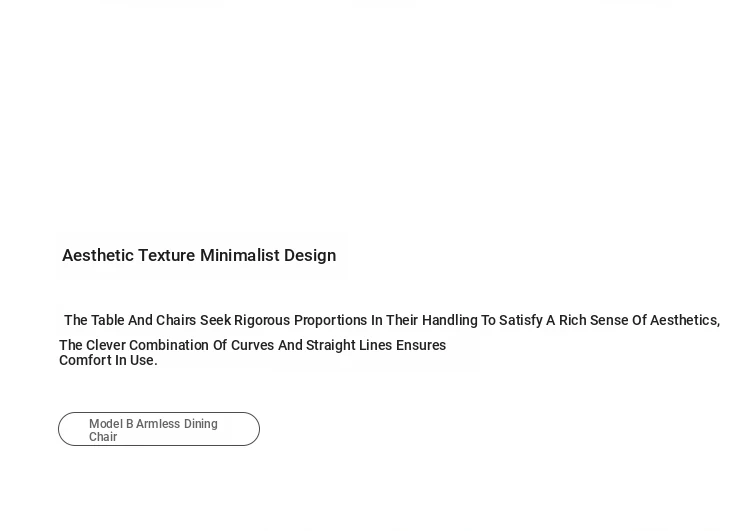
Task: Click the word Dining in the pill button
Action: point(200,425)
